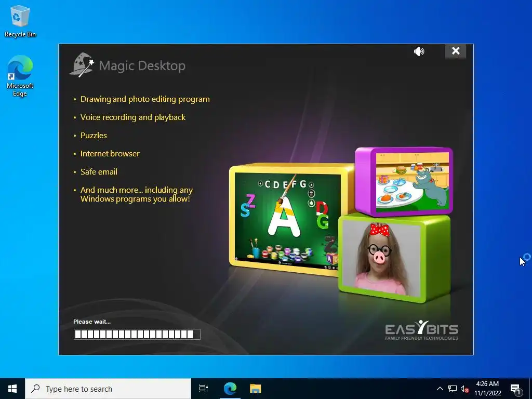
Task: Click the installation progress bar
Action: (x=137, y=334)
